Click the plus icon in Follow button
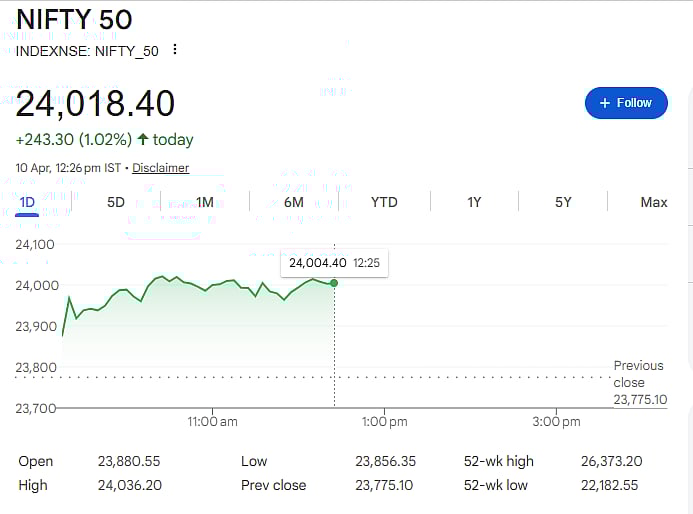Viewport: 693px width, 514px height. pos(604,103)
